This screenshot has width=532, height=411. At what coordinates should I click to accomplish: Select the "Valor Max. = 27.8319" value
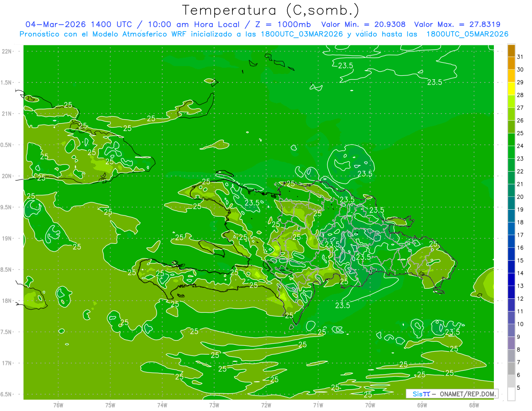coord(457,24)
